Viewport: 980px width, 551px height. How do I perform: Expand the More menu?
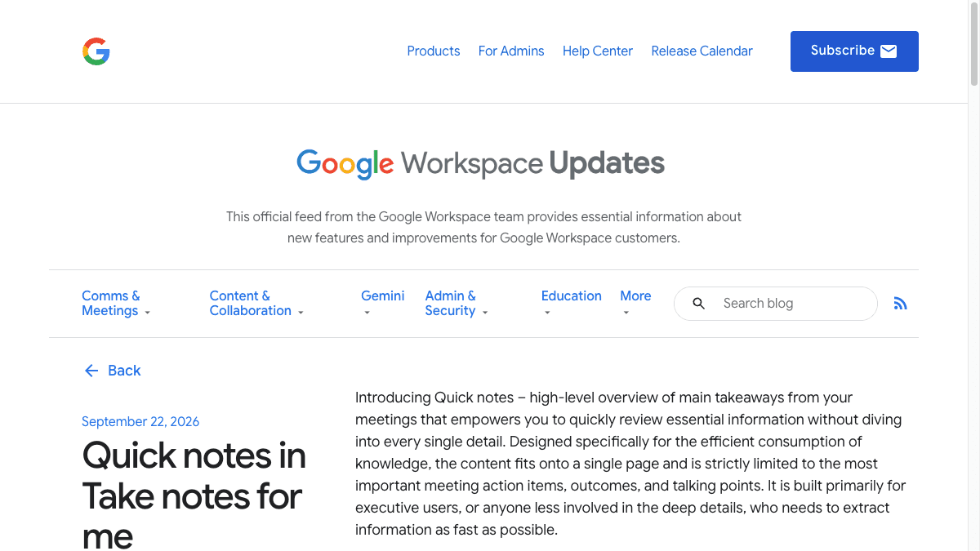[635, 303]
